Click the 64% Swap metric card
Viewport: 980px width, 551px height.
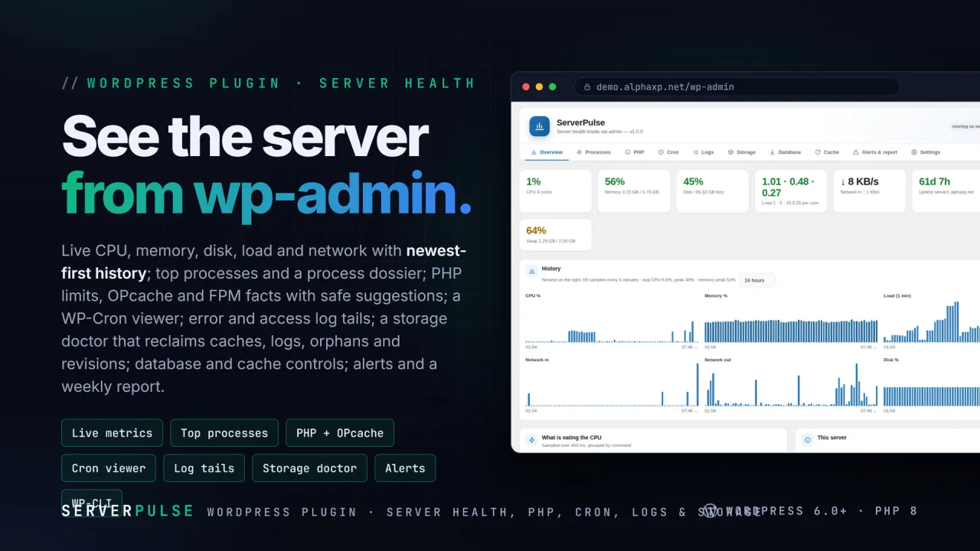(555, 234)
